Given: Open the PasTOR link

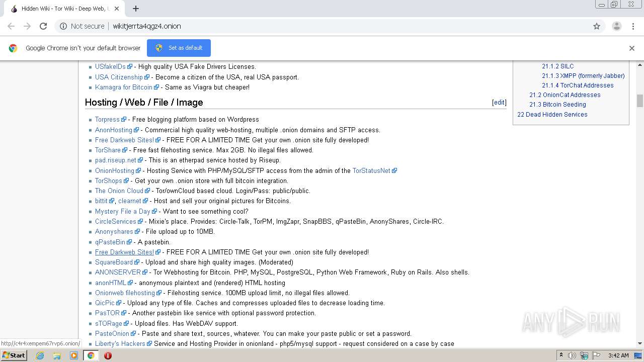Looking at the screenshot, I should pos(108,313).
